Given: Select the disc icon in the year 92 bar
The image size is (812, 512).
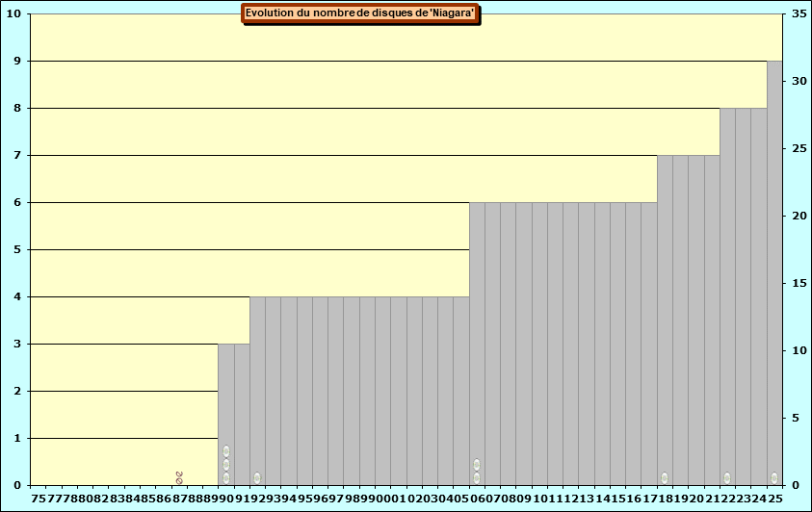Looking at the screenshot, I should pyautogui.click(x=257, y=478).
